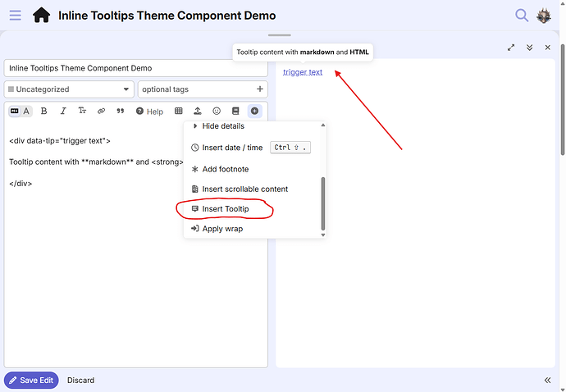Open the hamburger sidebar menu

click(x=15, y=16)
